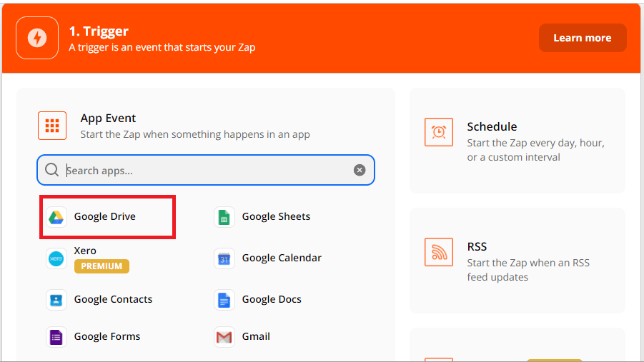
Task: Choose the RSS trigger title
Action: (x=477, y=246)
